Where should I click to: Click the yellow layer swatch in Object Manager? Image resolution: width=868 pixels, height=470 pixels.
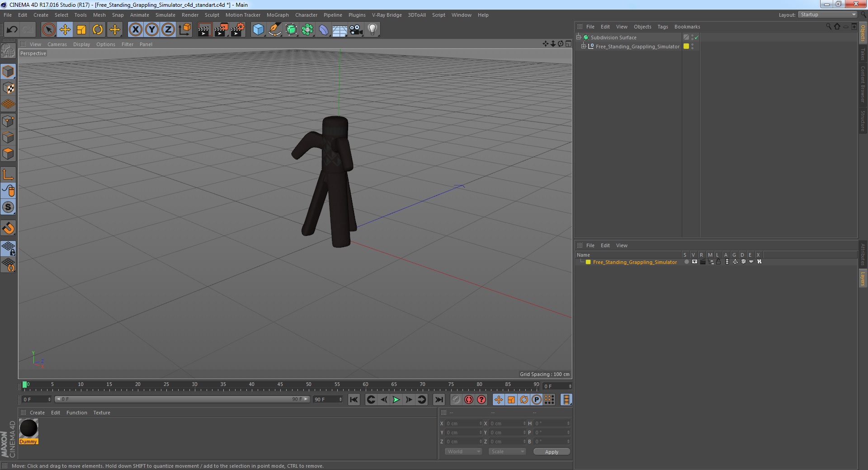686,46
